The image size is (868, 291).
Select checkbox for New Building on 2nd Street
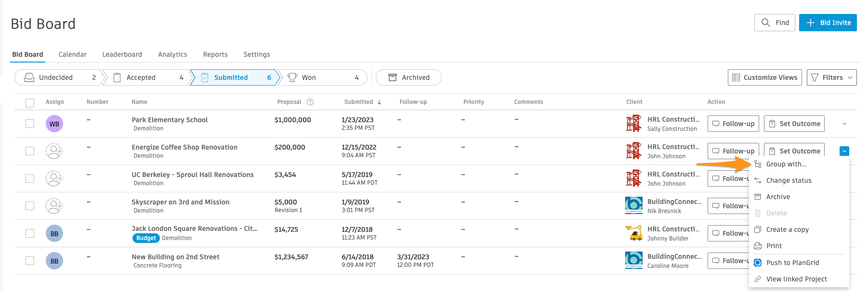click(30, 261)
